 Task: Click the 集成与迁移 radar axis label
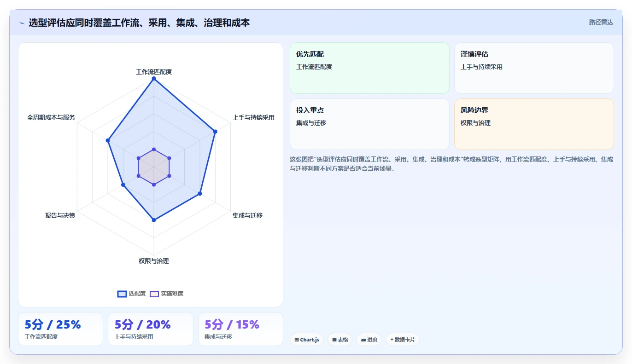247,215
